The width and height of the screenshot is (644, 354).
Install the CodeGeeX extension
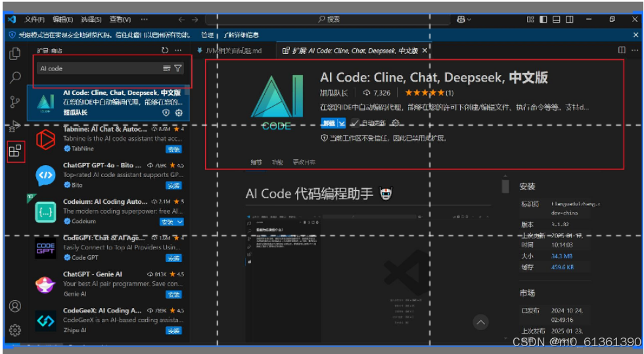click(x=173, y=330)
